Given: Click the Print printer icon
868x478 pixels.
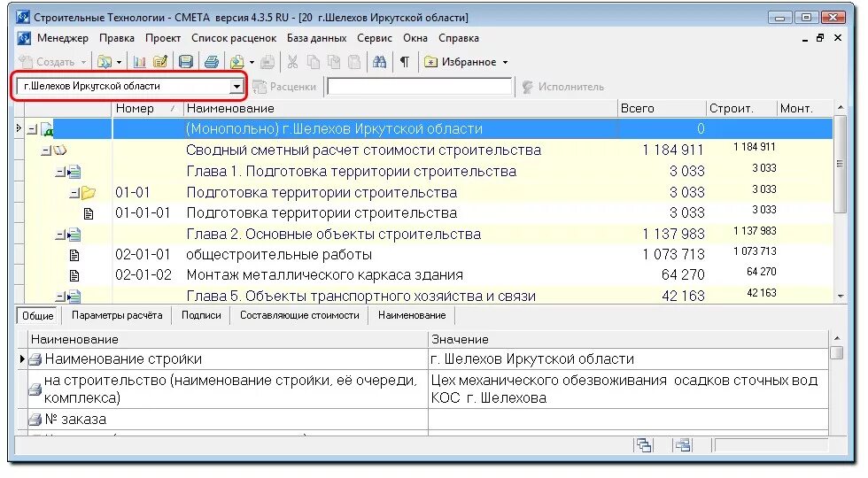Looking at the screenshot, I should pos(212,62).
